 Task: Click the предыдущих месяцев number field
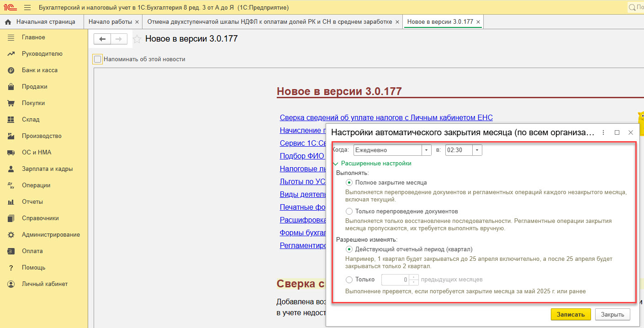click(x=395, y=279)
